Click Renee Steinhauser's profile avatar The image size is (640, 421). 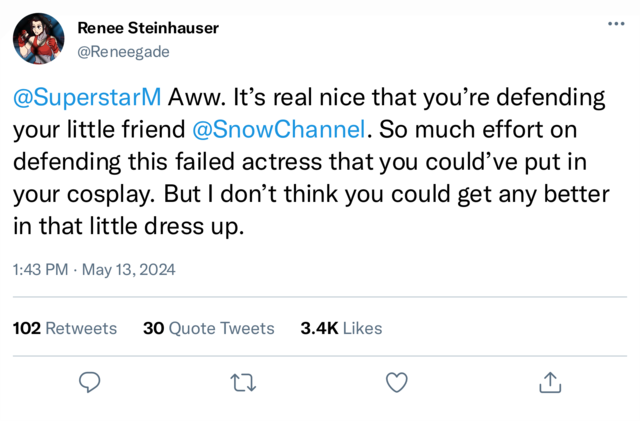click(39, 39)
